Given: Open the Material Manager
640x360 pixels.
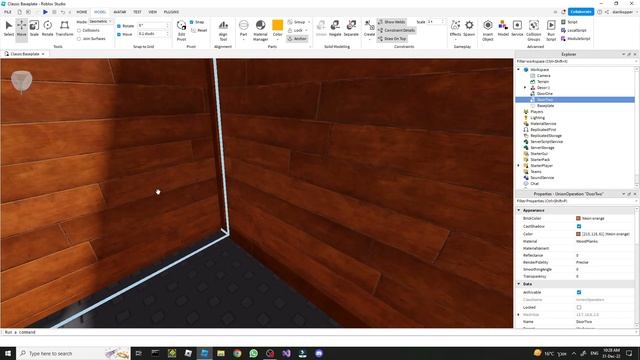Looking at the screenshot, I should click(x=260, y=30).
